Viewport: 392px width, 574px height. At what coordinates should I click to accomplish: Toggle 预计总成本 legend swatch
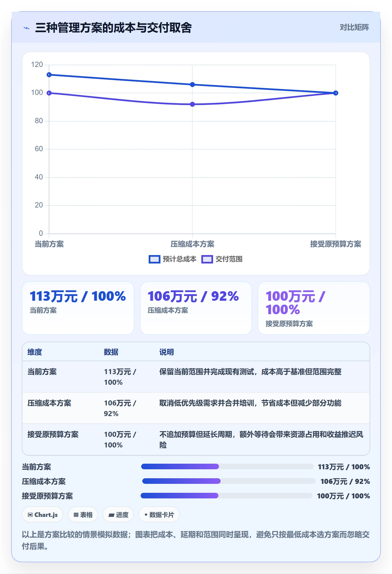(154, 259)
